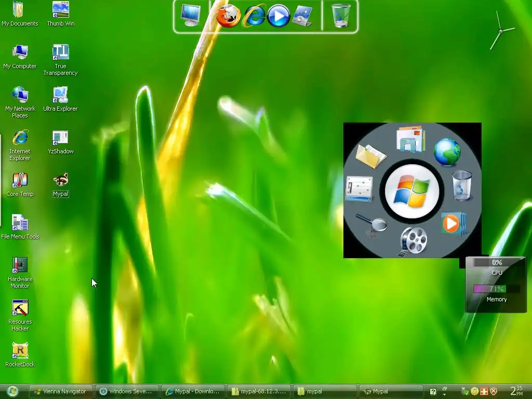The image size is (532, 399).
Task: Select the Internet Explorer desktop shortcut
Action: pyautogui.click(x=20, y=145)
